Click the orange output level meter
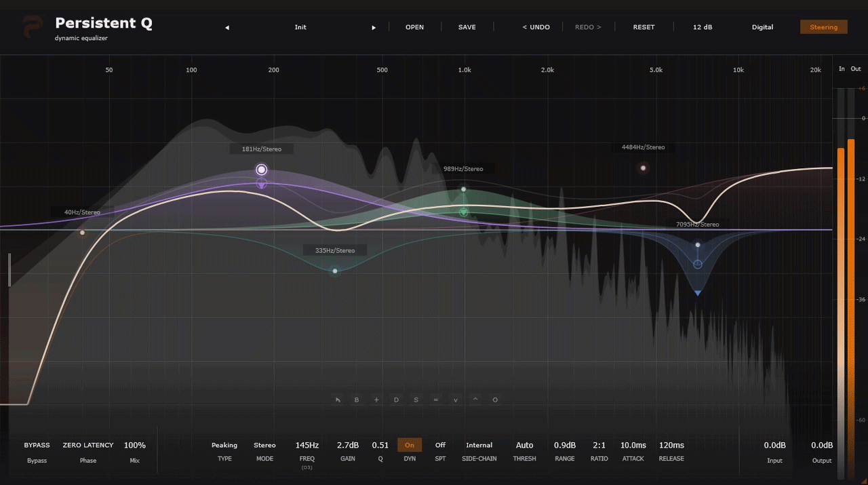The image size is (868, 485). point(852,309)
